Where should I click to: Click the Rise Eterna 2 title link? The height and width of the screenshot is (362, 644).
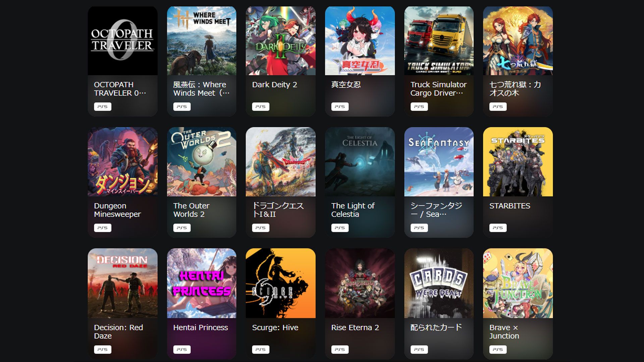pos(355,327)
